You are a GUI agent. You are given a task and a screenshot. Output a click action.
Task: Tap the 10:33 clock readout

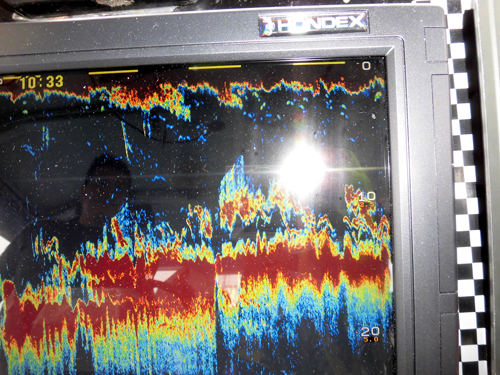(42, 82)
